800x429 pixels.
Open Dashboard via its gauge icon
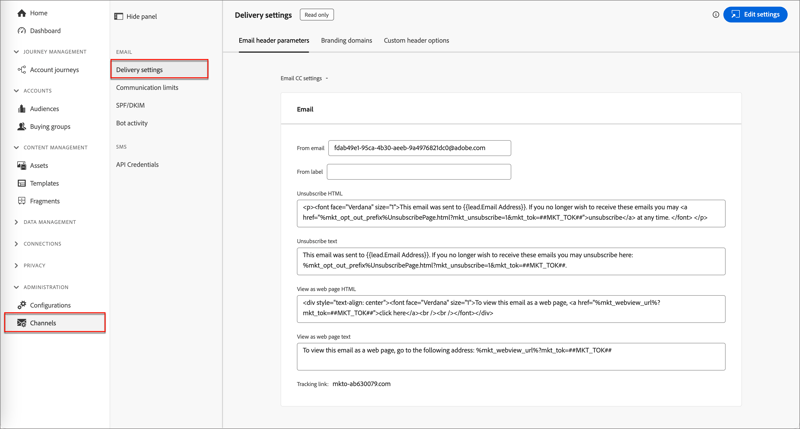pos(22,31)
